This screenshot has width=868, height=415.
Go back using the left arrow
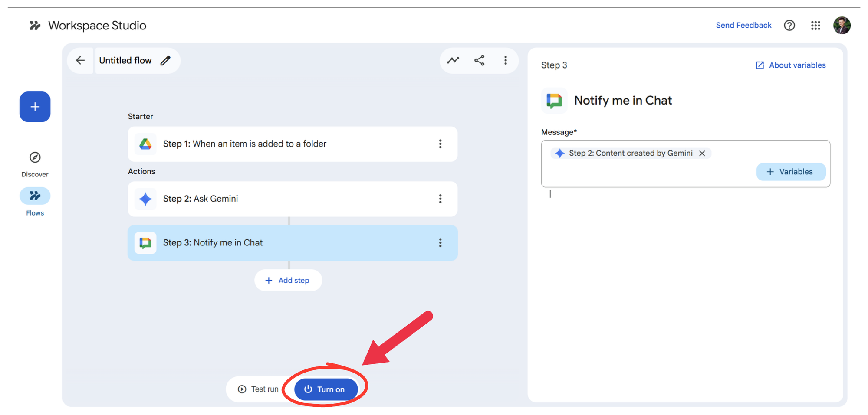[80, 60]
